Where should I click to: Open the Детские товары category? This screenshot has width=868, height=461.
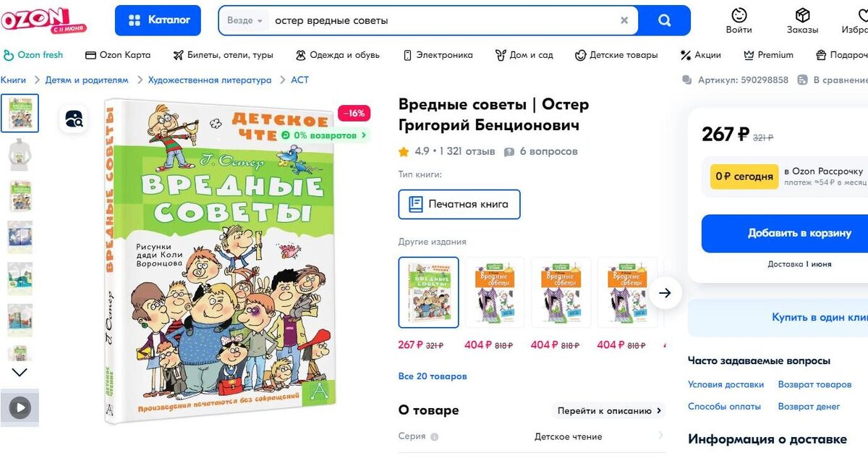[621, 55]
